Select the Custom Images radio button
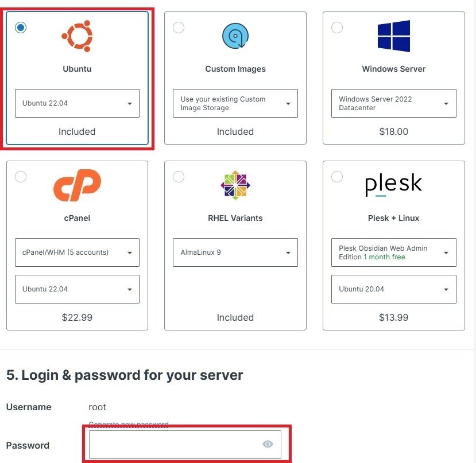The height and width of the screenshot is (463, 476). point(179,27)
